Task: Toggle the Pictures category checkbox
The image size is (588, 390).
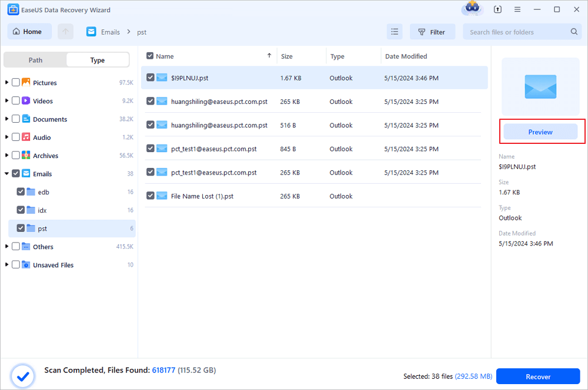Action: point(16,83)
